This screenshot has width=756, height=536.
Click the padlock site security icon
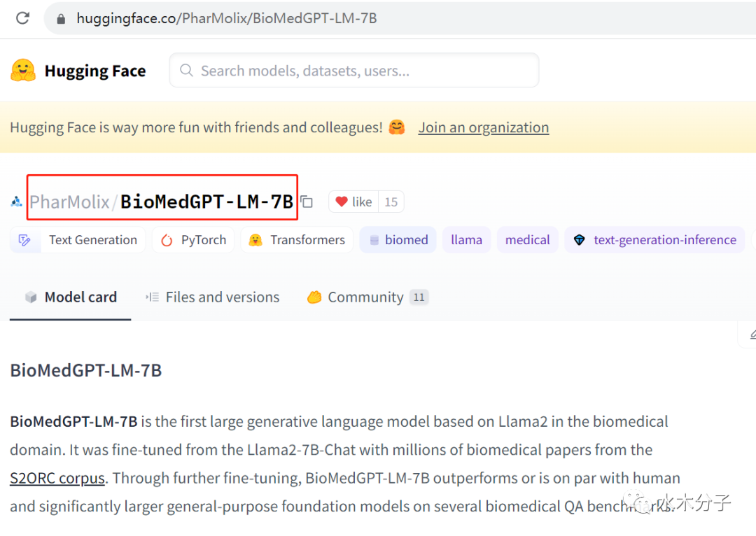pyautogui.click(x=61, y=19)
